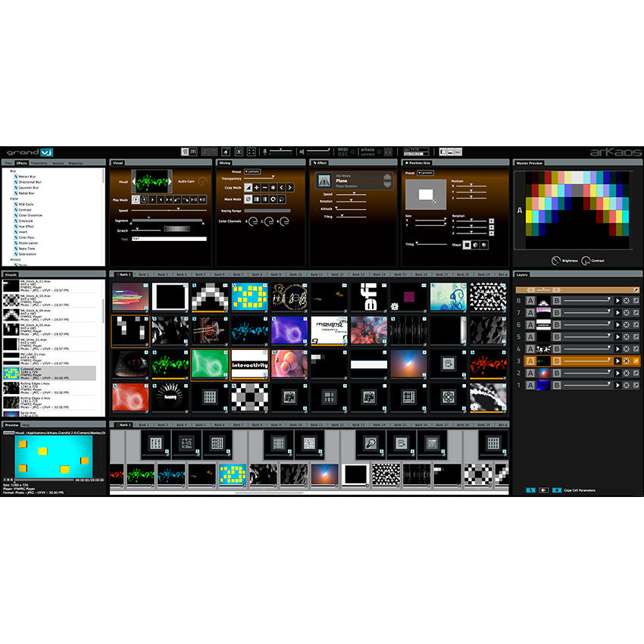Screen dimensions: 644x644
Task: Clear layer 3 using its X button
Action: click(627, 361)
